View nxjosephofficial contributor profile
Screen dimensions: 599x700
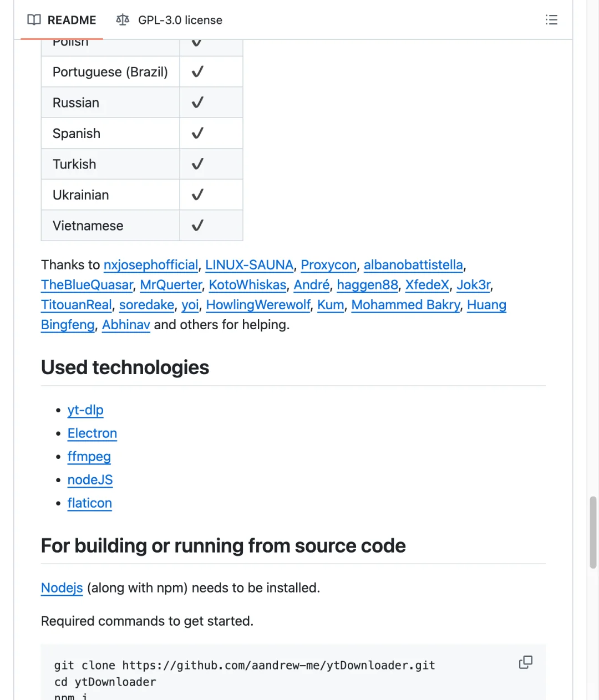tap(151, 265)
